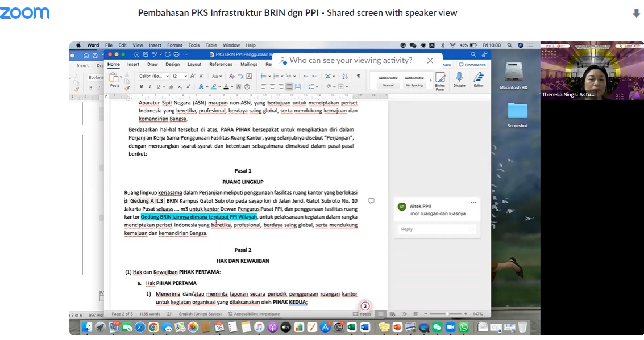The height and width of the screenshot is (340, 644).
Task: Open the Change Case Aa dropdown
Action: [x=217, y=76]
